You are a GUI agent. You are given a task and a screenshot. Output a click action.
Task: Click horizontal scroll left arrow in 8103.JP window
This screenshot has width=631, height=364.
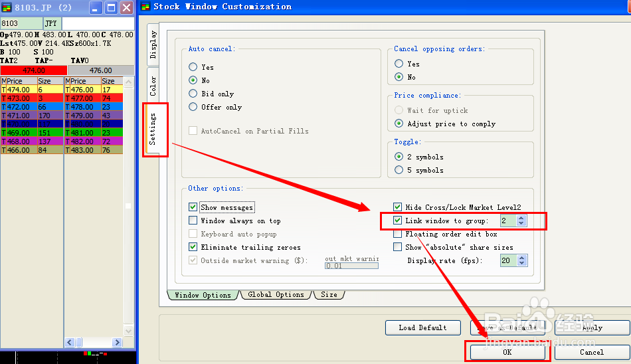click(70, 342)
